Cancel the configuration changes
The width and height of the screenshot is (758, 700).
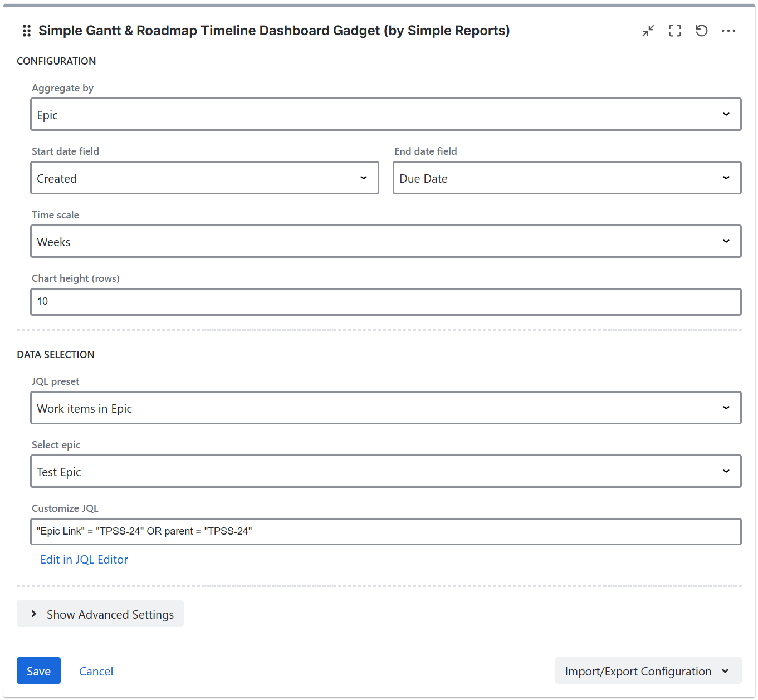point(96,672)
